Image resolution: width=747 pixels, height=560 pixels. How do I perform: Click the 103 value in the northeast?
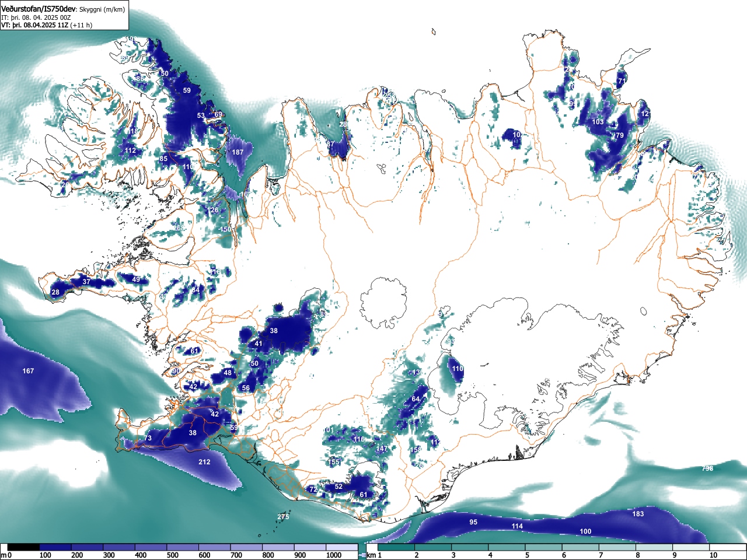click(598, 122)
